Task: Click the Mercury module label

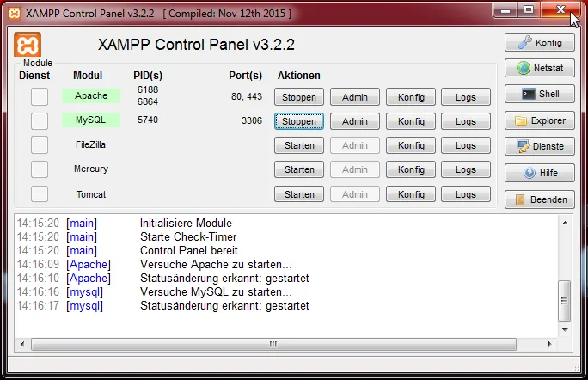Action: [91, 169]
